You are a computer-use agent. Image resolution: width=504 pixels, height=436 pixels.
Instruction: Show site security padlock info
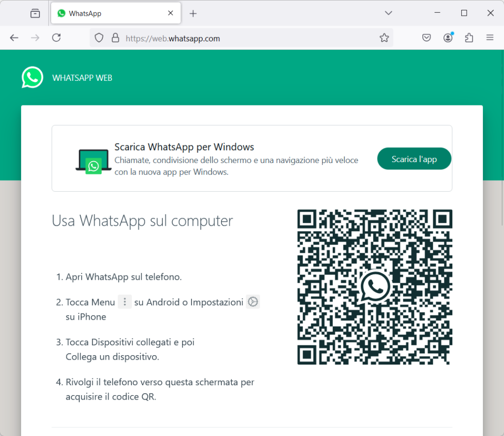click(115, 38)
